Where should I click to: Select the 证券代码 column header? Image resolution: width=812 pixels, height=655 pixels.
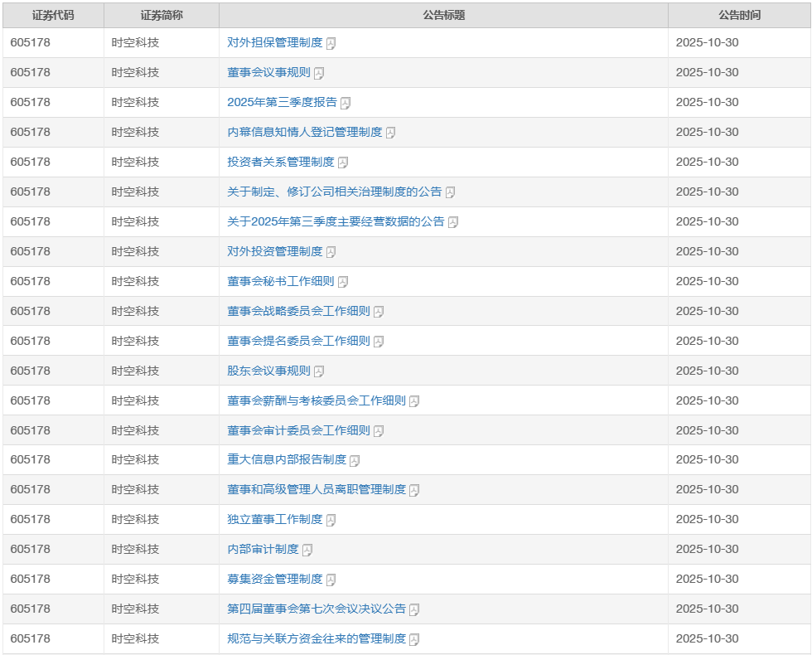53,15
